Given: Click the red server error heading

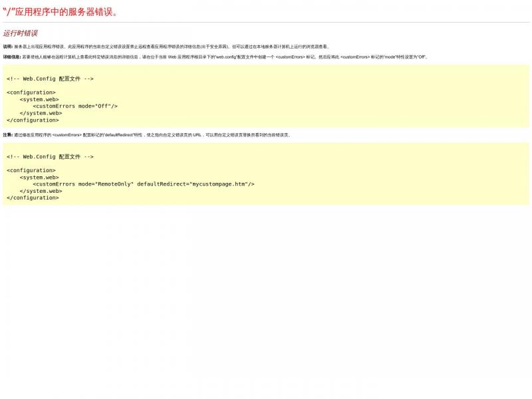Looking at the screenshot, I should (60, 12).
